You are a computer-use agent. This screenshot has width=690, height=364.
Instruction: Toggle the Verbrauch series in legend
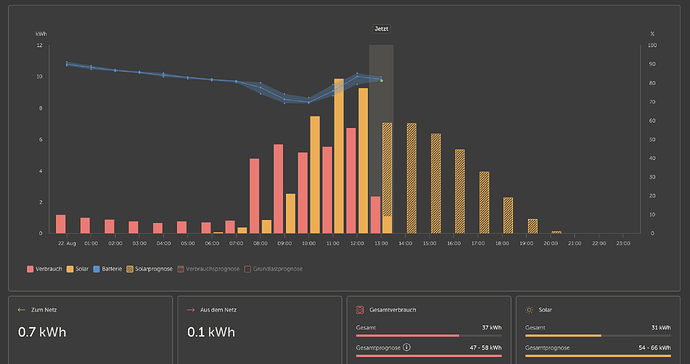click(x=44, y=269)
